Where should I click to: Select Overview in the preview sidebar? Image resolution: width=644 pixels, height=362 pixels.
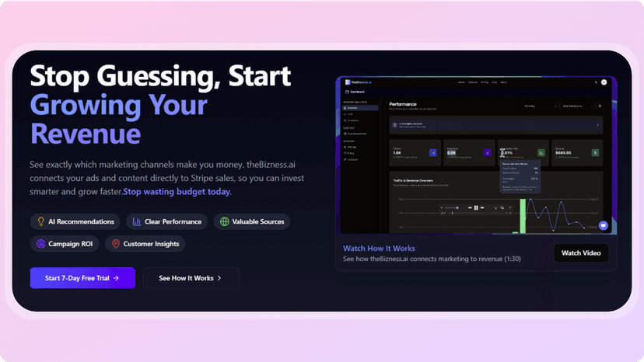tap(360, 108)
